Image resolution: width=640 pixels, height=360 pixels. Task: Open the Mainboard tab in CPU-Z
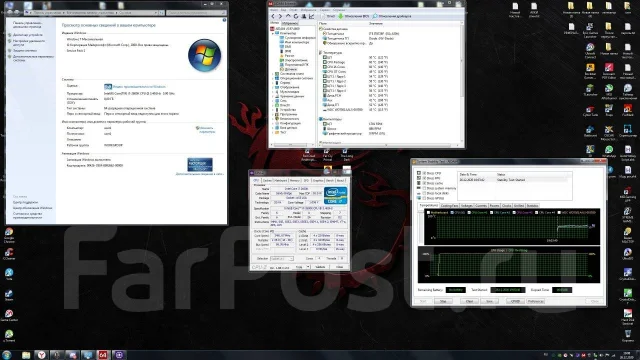coord(280,180)
